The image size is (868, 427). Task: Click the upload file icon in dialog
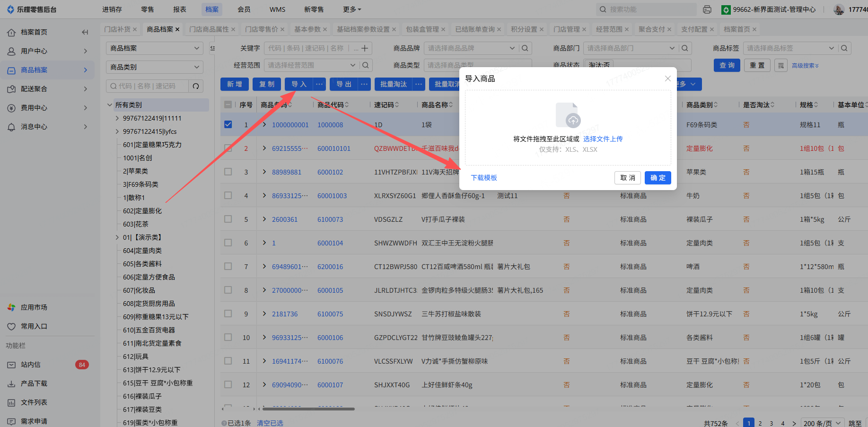568,115
